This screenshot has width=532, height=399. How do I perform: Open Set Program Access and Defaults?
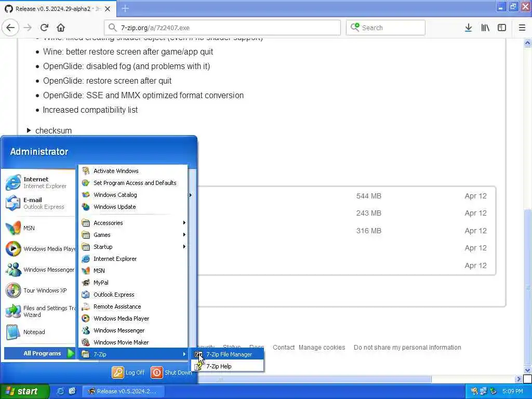click(x=134, y=183)
